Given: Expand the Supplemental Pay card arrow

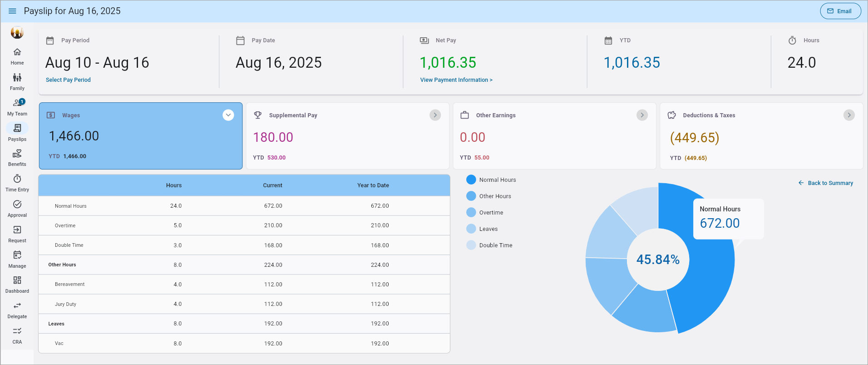Looking at the screenshot, I should coord(435,115).
